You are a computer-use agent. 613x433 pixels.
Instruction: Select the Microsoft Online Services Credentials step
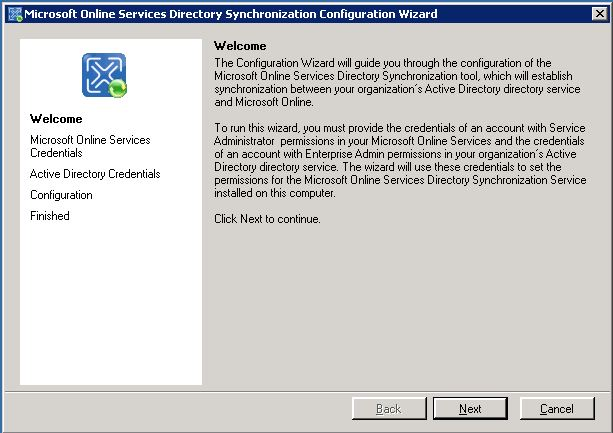(x=90, y=147)
